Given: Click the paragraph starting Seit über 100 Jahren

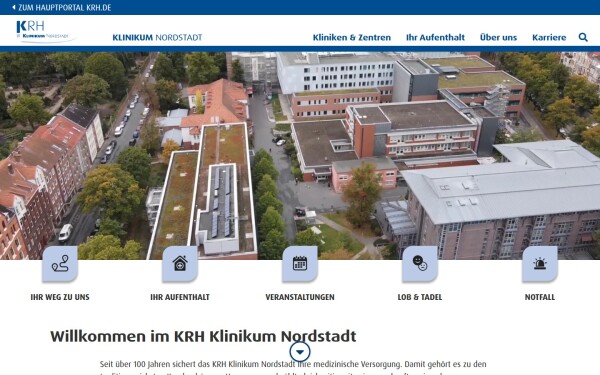Looking at the screenshot, I should pyautogui.click(x=293, y=368).
